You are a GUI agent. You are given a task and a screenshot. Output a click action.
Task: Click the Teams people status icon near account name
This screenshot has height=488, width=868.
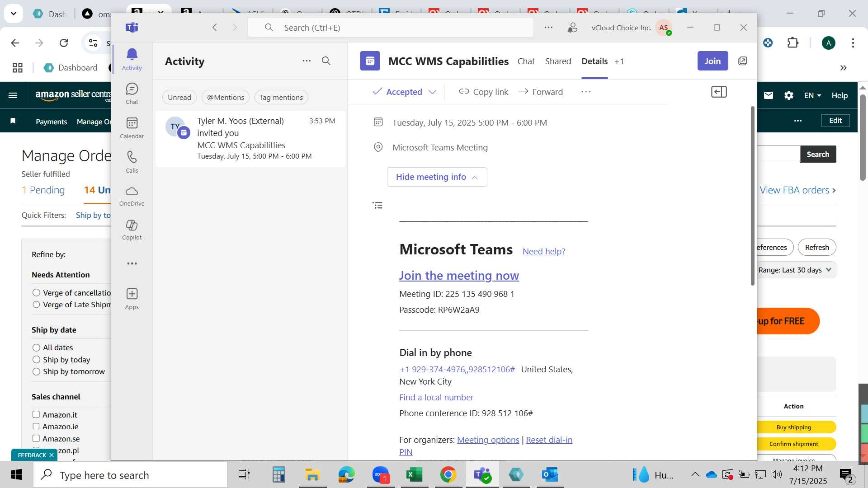click(572, 28)
